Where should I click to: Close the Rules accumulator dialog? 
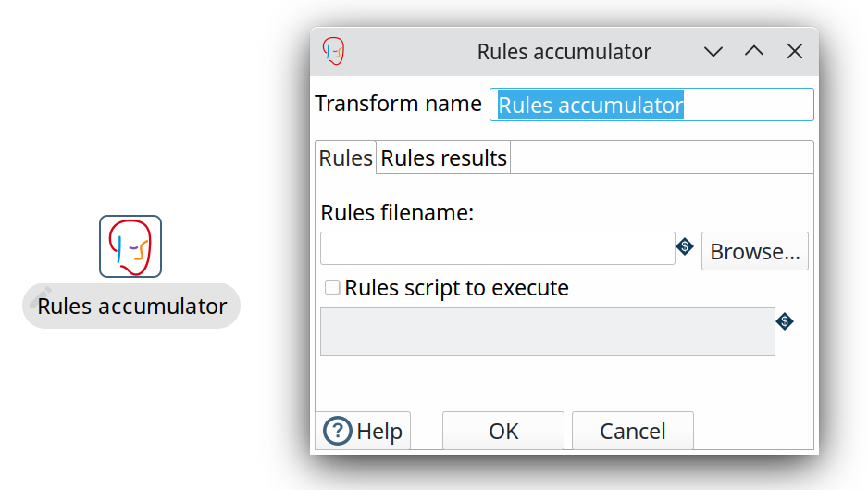coord(795,52)
